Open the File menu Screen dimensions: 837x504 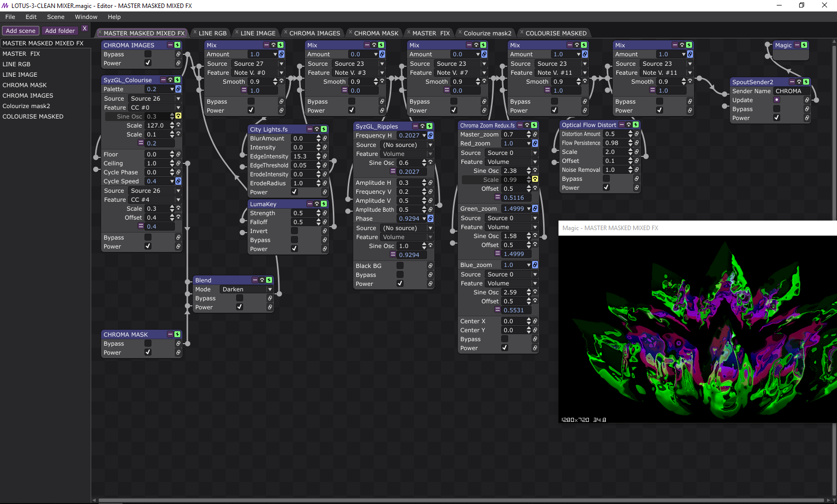pyautogui.click(x=10, y=17)
